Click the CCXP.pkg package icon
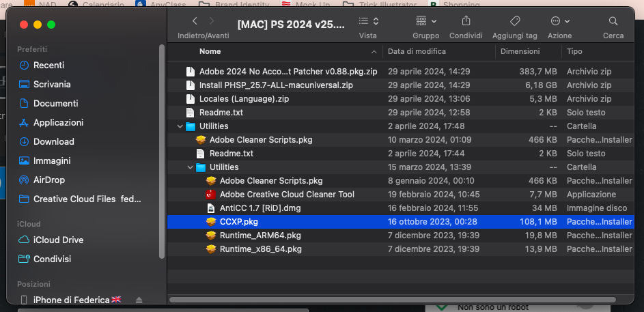Viewport: 644px width, 312px height. [211, 222]
